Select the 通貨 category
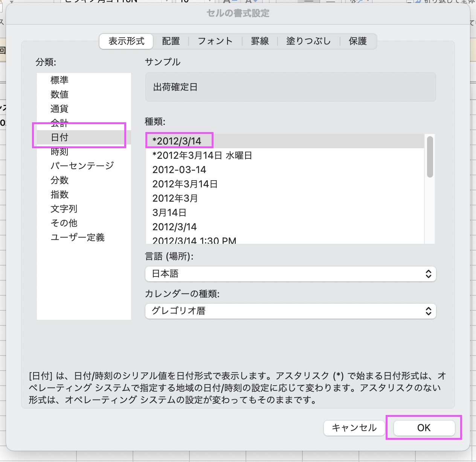 (59, 109)
